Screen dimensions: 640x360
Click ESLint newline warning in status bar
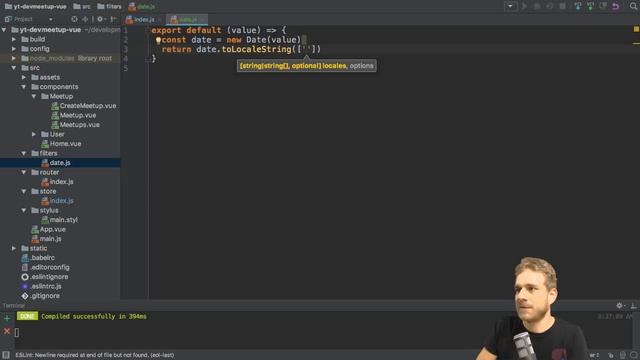point(95,355)
